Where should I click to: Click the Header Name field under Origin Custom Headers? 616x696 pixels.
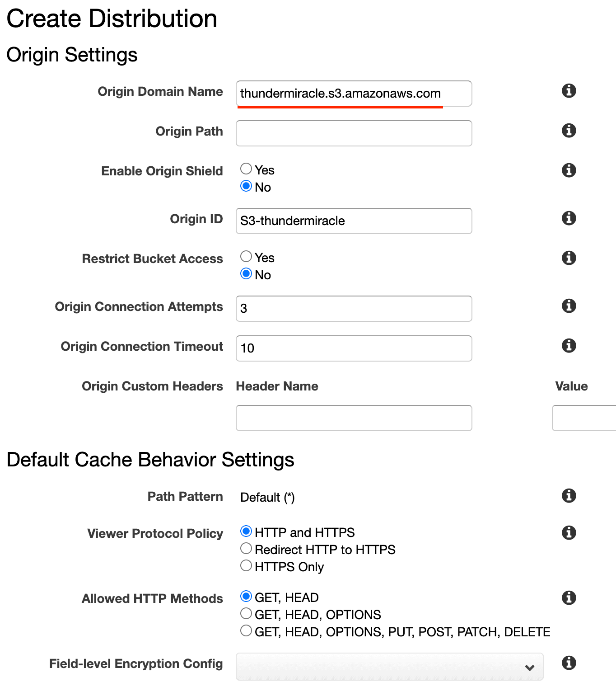[x=354, y=418]
